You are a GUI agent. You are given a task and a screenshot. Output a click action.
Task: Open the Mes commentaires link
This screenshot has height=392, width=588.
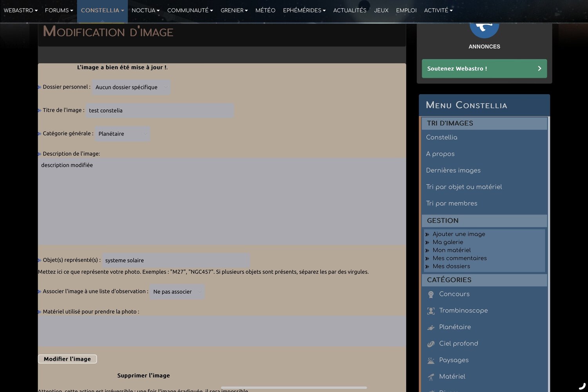[x=459, y=258]
